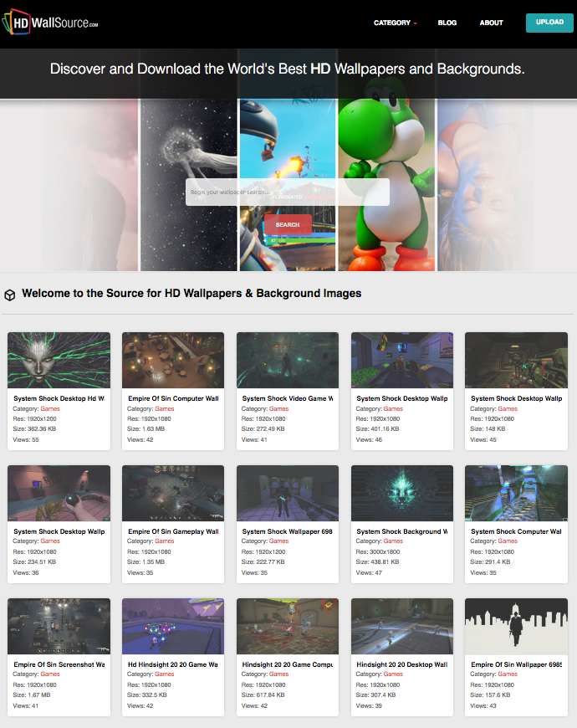Click the Hd Hindsight 20 20 Game Wa title
This screenshot has width=577, height=728.
173,664
